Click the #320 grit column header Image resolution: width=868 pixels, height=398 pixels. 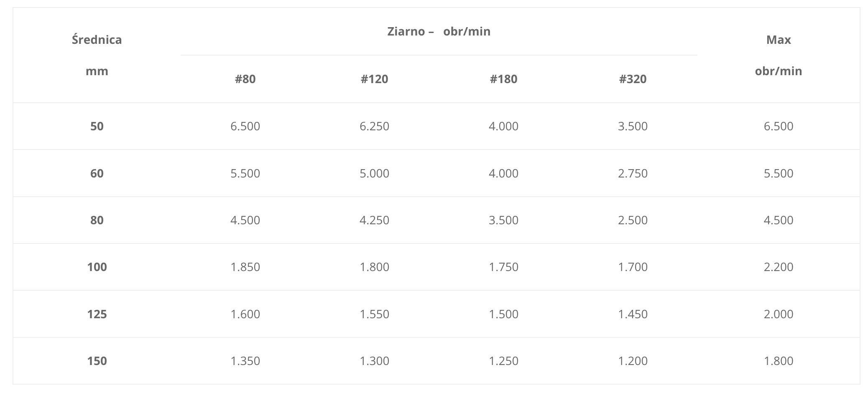pyautogui.click(x=633, y=79)
